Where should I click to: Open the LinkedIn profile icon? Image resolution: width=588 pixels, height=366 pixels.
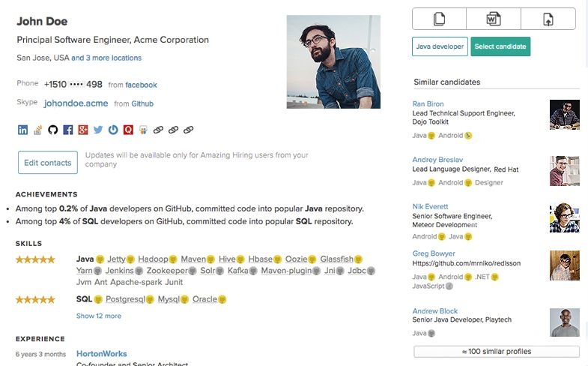[22, 130]
